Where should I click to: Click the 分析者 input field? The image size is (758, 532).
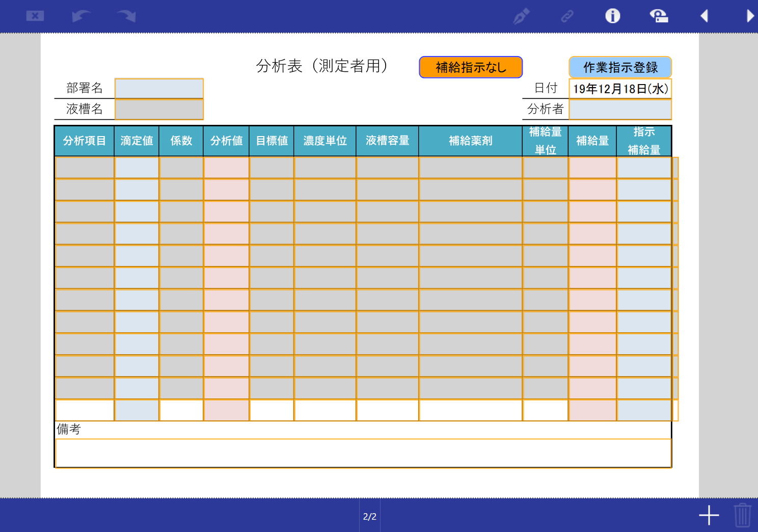620,109
